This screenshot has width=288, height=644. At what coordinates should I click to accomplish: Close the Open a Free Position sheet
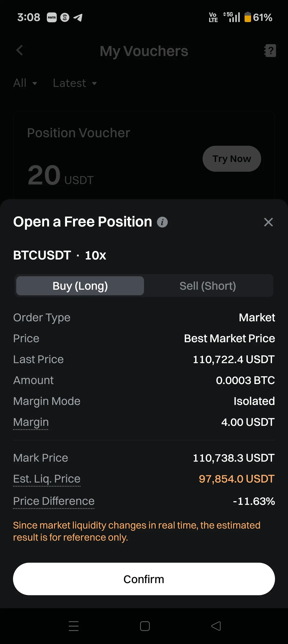268,222
